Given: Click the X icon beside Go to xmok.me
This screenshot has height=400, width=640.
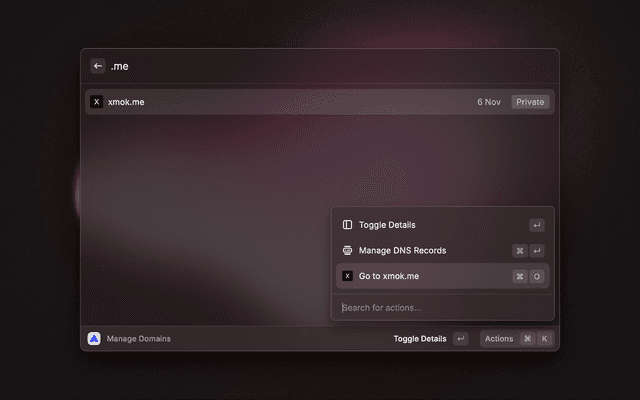Looking at the screenshot, I should point(347,276).
